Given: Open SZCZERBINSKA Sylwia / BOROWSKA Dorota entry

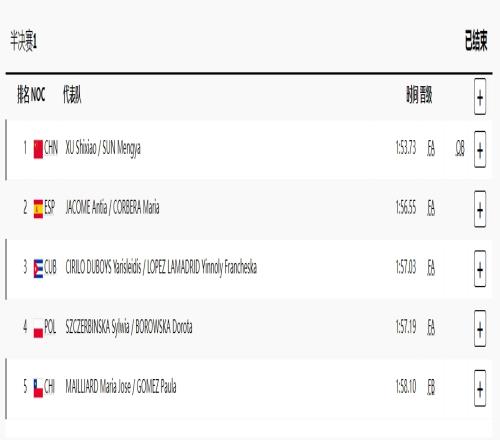Looking at the screenshot, I should [x=129, y=327].
